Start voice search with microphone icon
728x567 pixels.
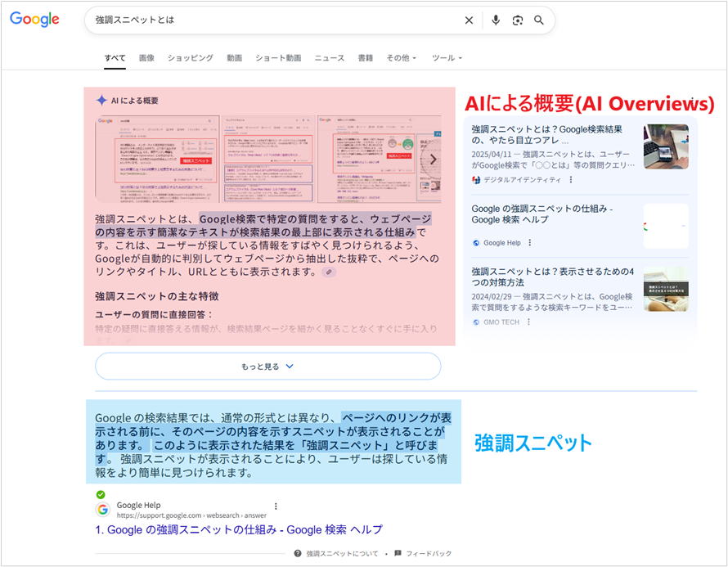coord(496,20)
